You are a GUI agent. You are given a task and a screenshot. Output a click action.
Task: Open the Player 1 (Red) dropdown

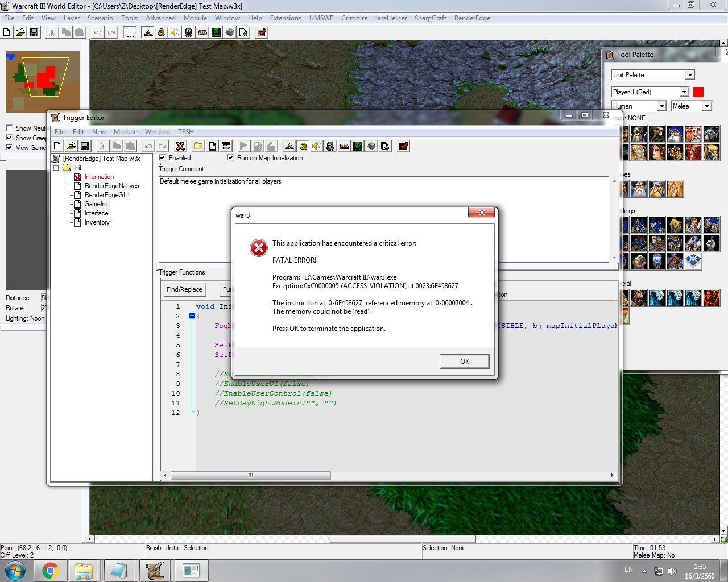(x=684, y=92)
